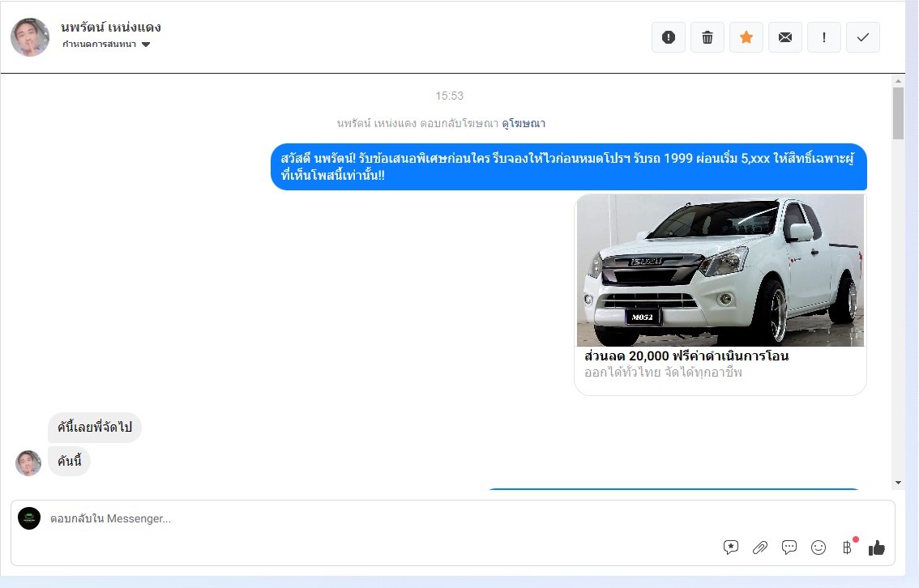Attach a file with paperclip icon

click(760, 548)
